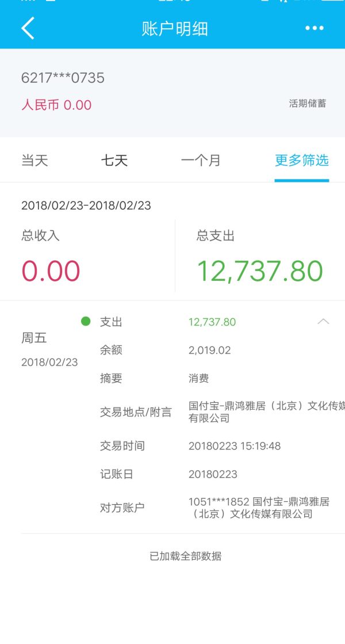Viewport: 345px width, 644px height.
Task: Open the three-dot more options menu
Action: [x=315, y=28]
